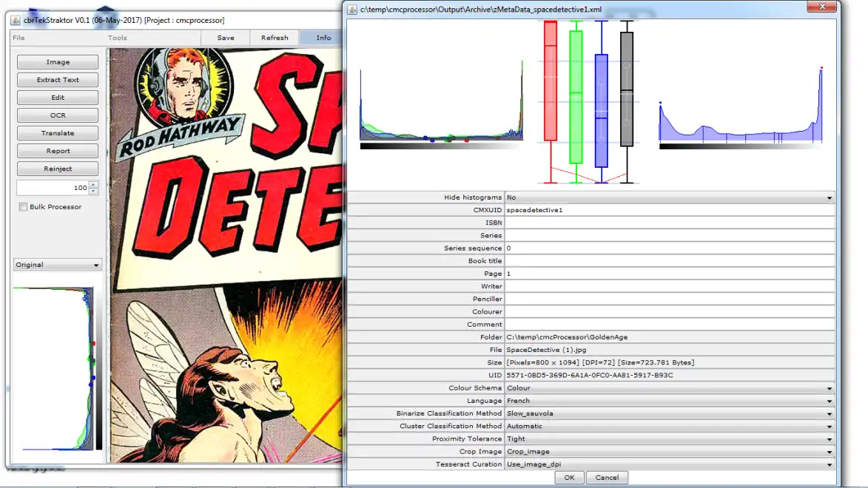
Task: Open the Original view dropdown
Action: tap(58, 265)
